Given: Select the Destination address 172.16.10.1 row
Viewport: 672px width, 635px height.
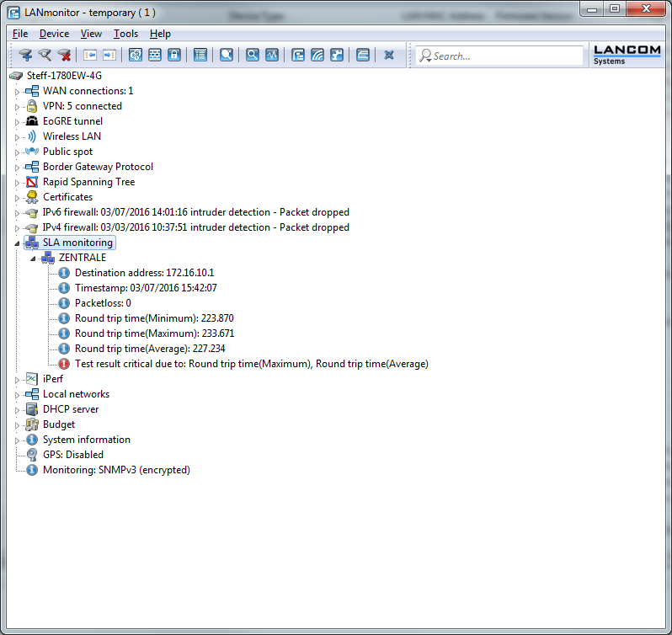Looking at the screenshot, I should 144,273.
